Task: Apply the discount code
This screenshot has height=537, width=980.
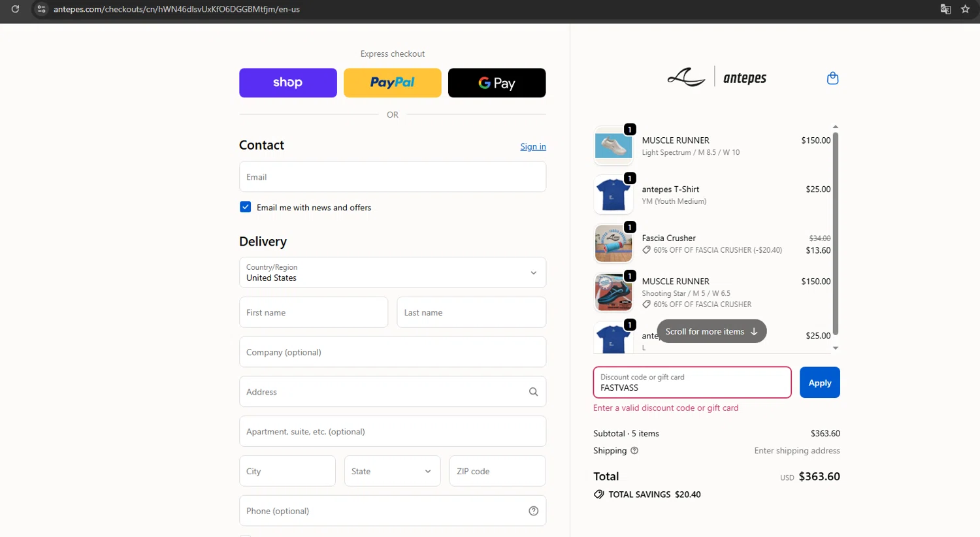Action: click(820, 382)
